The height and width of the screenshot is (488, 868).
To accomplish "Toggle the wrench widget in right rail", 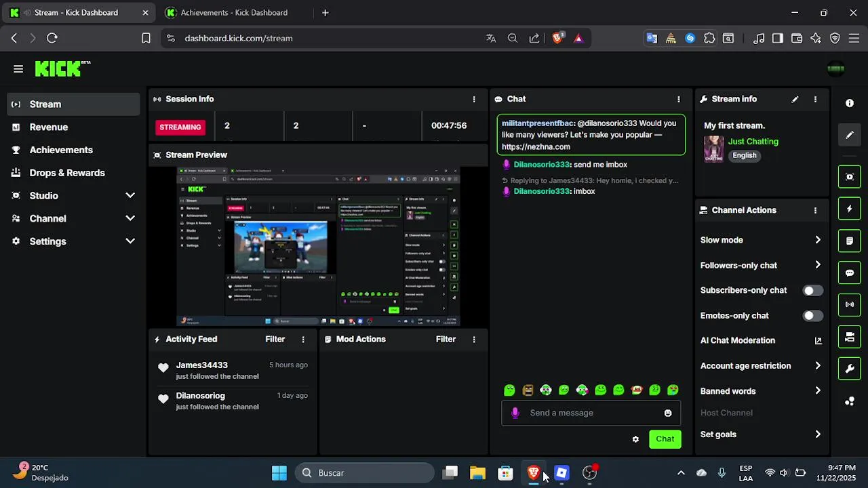I will tap(850, 369).
